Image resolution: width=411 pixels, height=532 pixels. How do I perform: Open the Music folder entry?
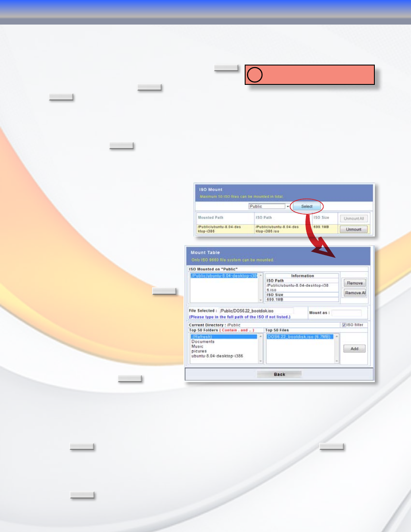coord(197,346)
